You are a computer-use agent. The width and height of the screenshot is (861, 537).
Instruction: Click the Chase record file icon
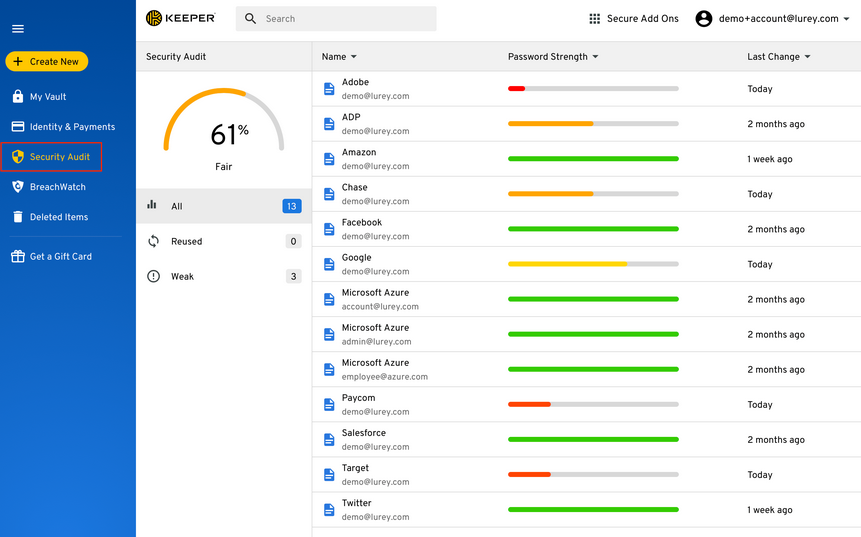329,194
